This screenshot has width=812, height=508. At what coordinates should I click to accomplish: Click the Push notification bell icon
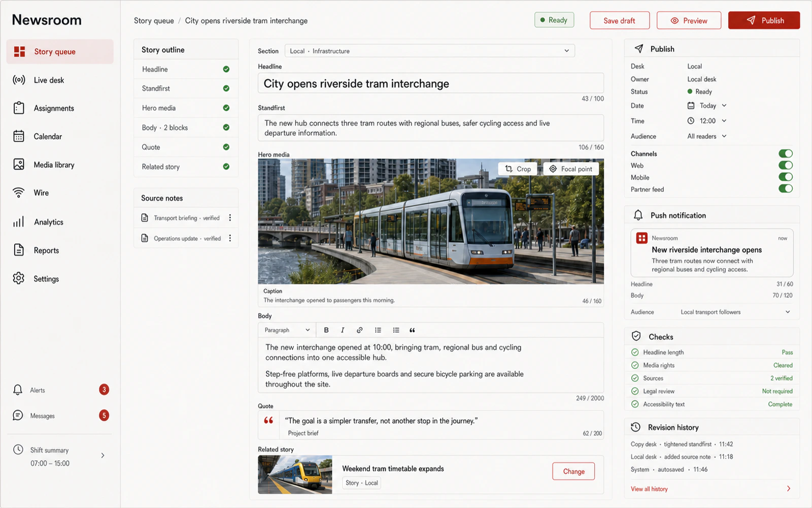tap(638, 215)
